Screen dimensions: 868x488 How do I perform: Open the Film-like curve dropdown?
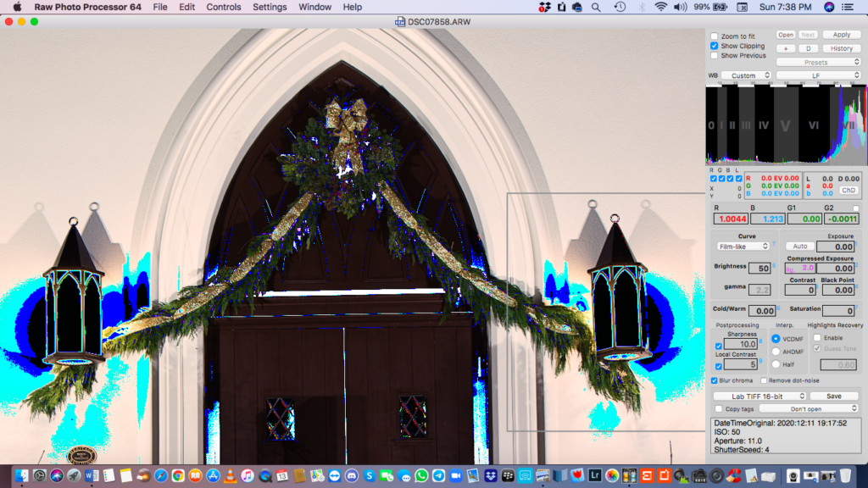click(x=743, y=247)
